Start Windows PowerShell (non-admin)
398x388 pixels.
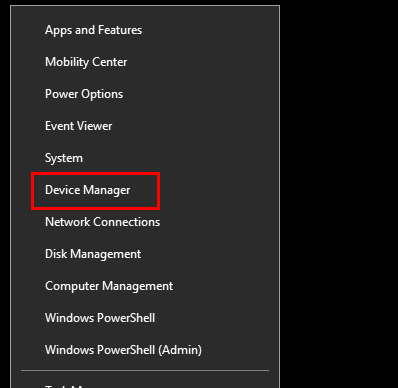click(x=100, y=318)
